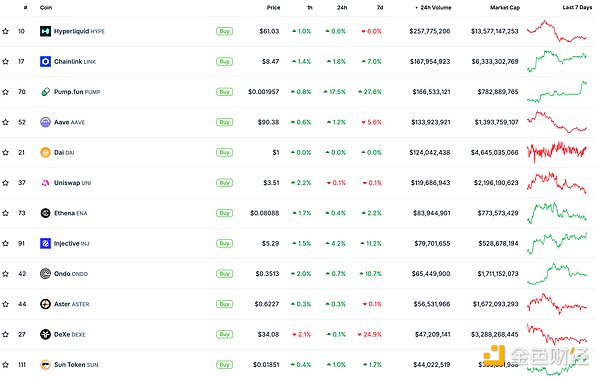Sort by Price column header
This screenshot has width=600, height=377.
tap(273, 7)
